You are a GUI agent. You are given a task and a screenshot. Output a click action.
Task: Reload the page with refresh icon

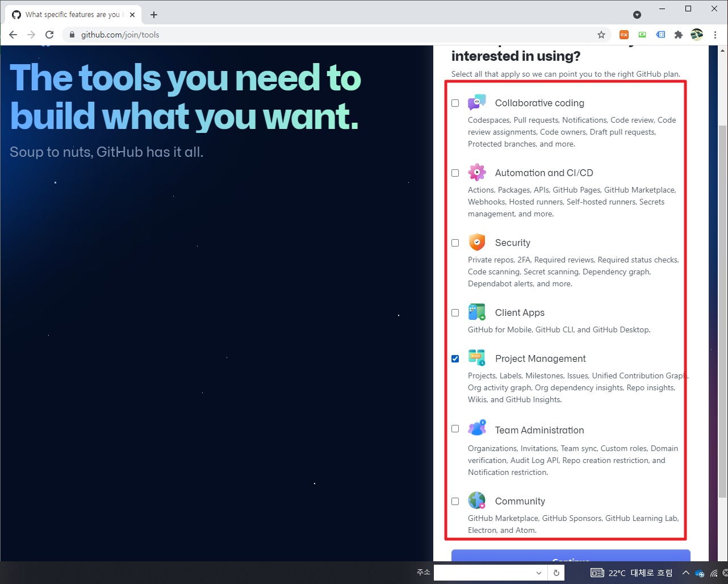click(49, 35)
